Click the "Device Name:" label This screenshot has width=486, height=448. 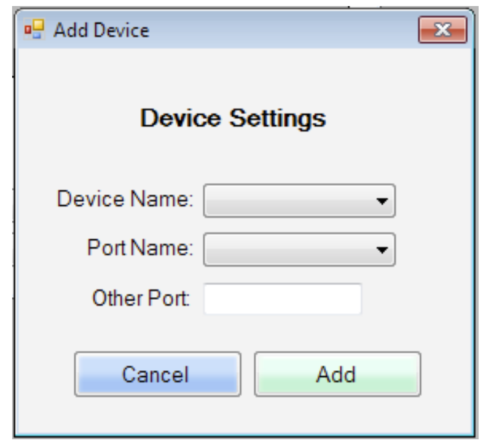pyautogui.click(x=126, y=200)
